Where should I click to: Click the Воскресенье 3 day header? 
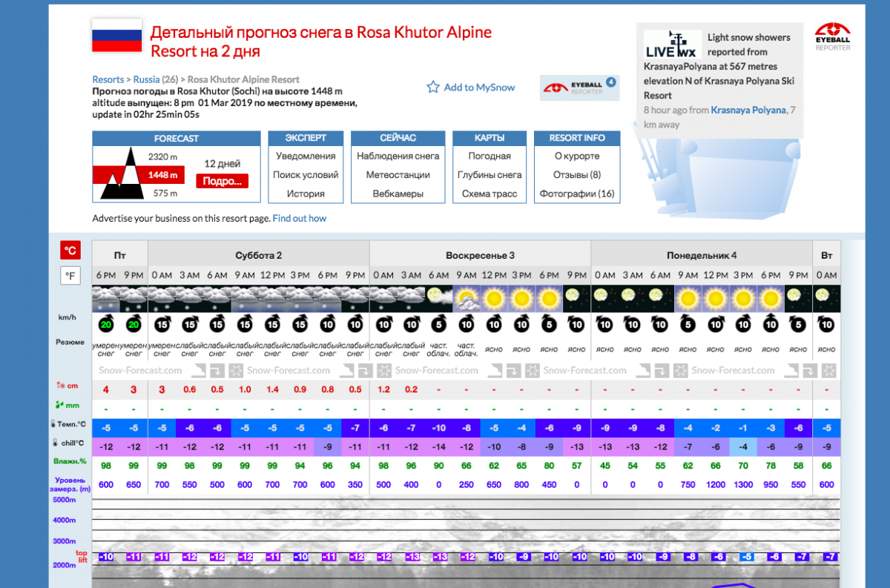click(480, 255)
